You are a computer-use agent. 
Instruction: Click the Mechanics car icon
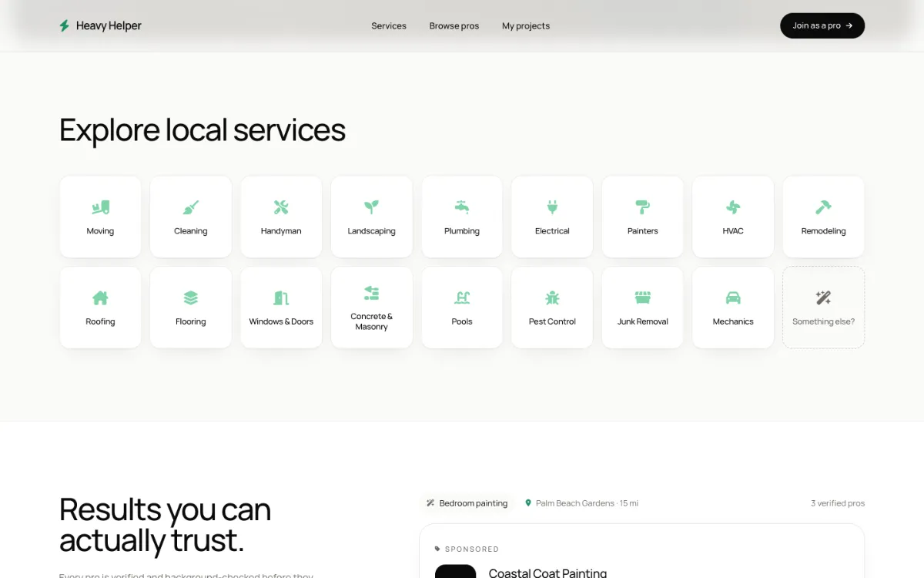pyautogui.click(x=733, y=297)
